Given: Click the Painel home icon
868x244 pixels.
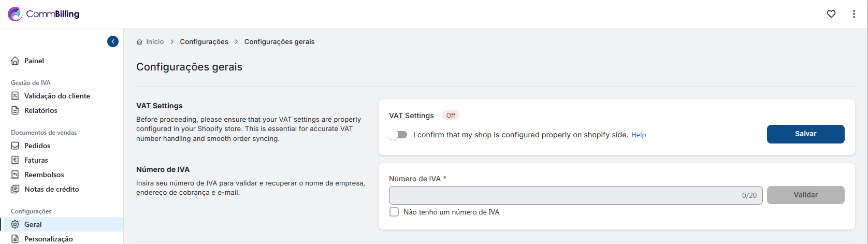Looking at the screenshot, I should (x=15, y=61).
